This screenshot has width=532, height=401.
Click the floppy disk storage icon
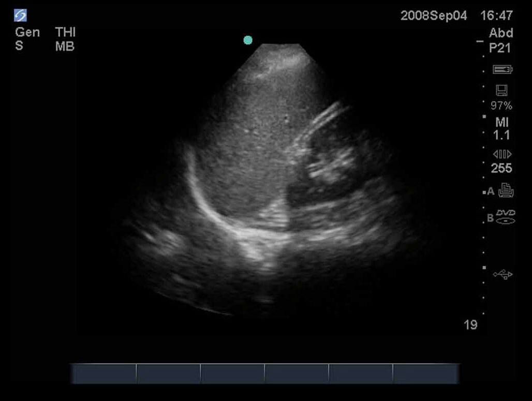501,91
